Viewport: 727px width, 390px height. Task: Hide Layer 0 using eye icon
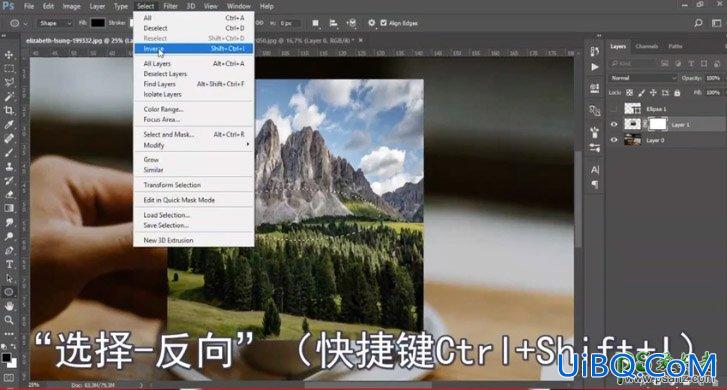pos(614,140)
